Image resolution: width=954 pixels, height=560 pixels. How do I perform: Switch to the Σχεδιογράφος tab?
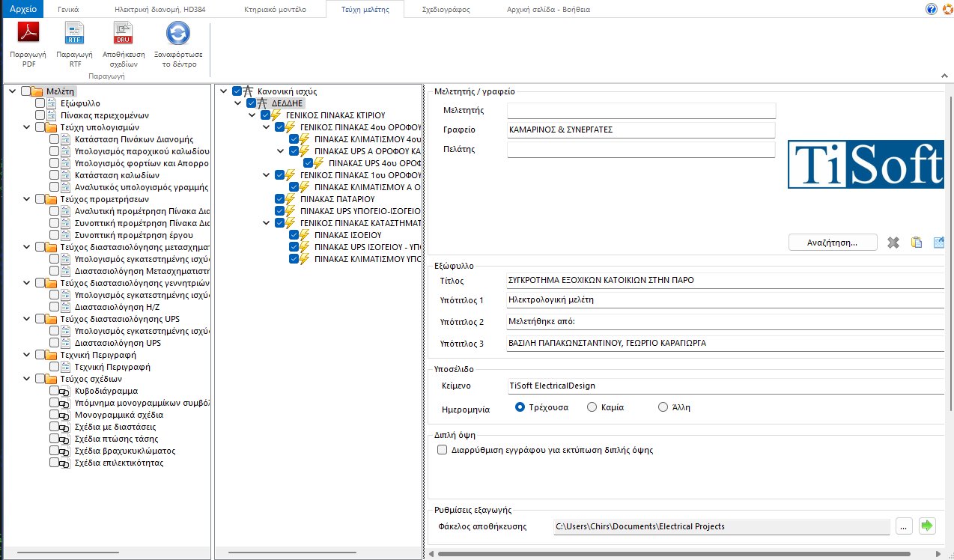446,8
